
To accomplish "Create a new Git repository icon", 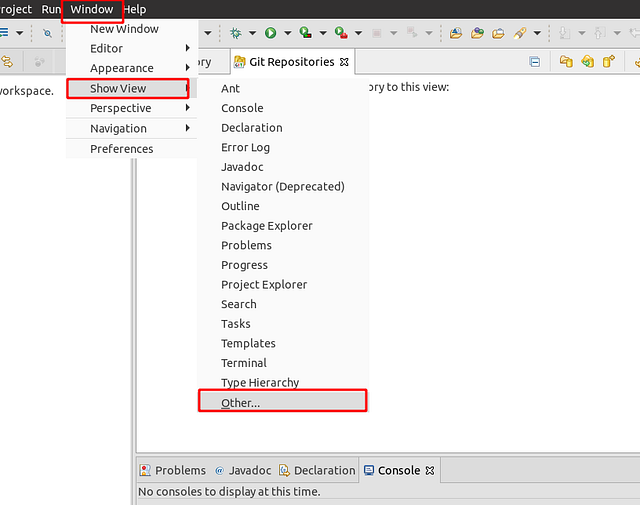I will click(x=609, y=62).
